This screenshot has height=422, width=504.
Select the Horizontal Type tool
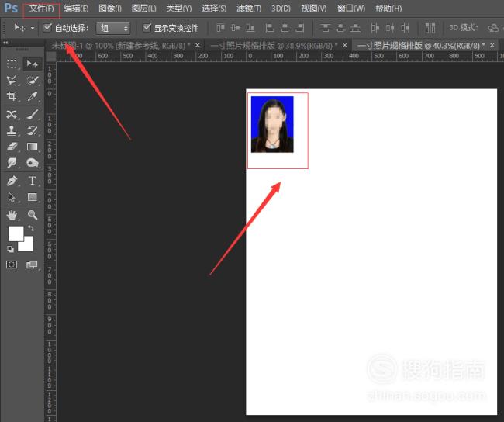tap(32, 181)
